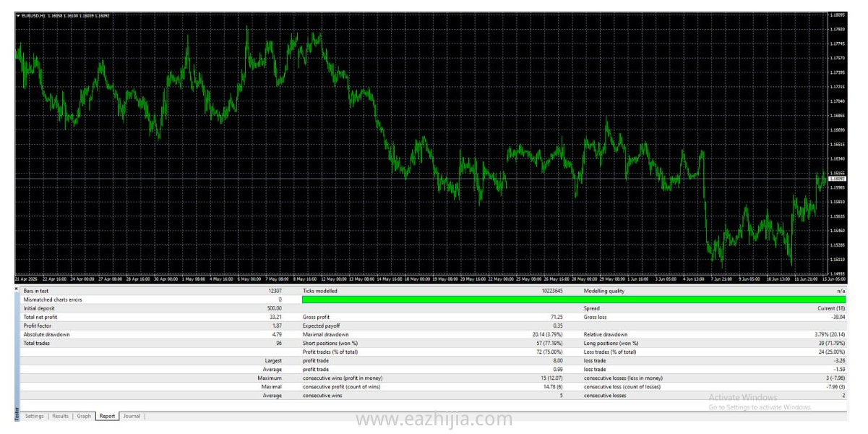Click the consecutive losses value 3 (-7.96)
This screenshot has height=434, width=868.
coord(835,378)
